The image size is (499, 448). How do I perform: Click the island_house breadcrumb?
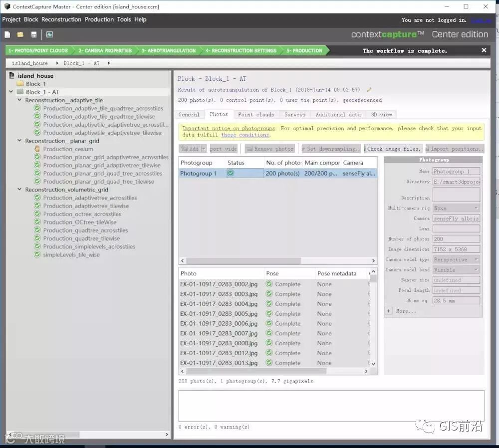coord(30,63)
